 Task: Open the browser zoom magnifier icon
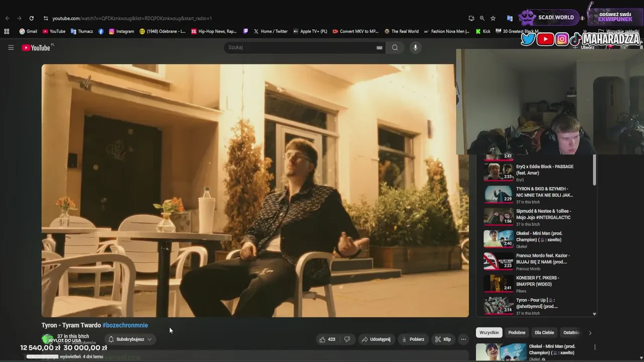[482, 18]
